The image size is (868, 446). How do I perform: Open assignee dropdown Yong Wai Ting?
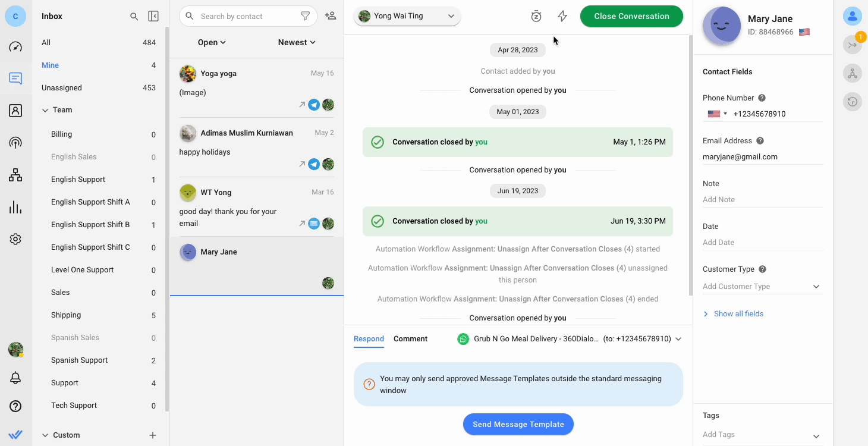click(407, 16)
